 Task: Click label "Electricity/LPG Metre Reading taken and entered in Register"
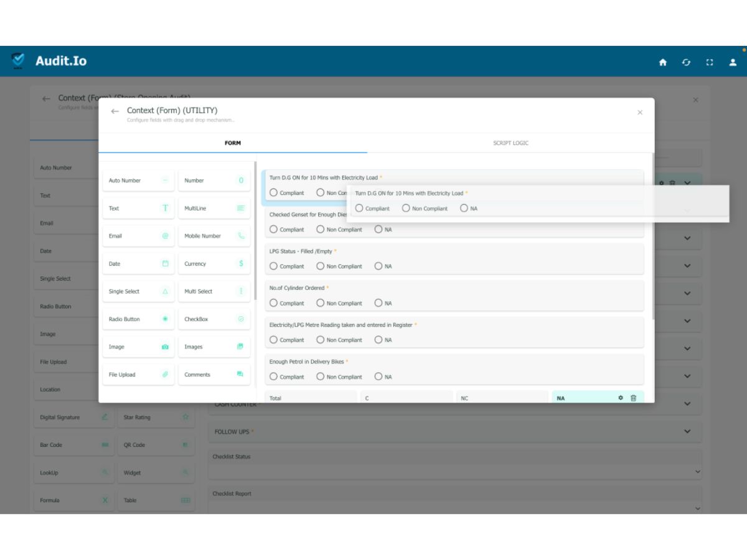tap(341, 325)
